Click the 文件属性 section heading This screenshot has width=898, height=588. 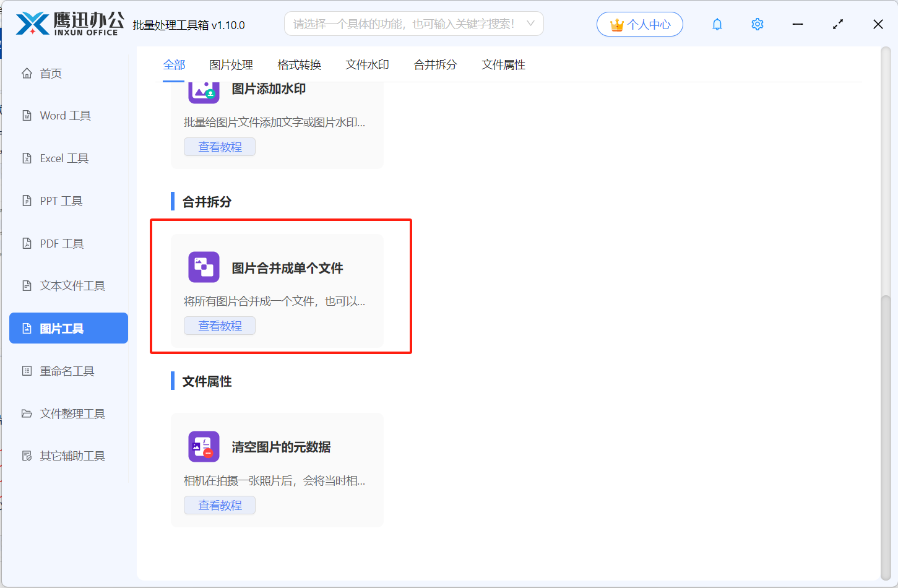(207, 381)
